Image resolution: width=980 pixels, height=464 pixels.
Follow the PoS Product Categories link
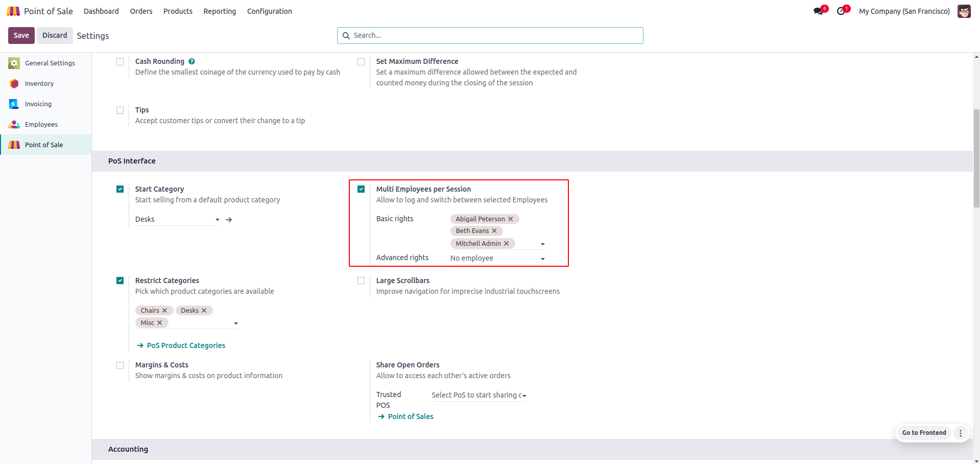tap(186, 345)
